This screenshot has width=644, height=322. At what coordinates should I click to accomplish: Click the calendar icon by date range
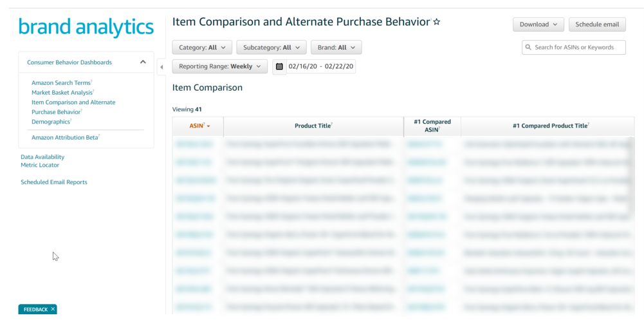[279, 66]
